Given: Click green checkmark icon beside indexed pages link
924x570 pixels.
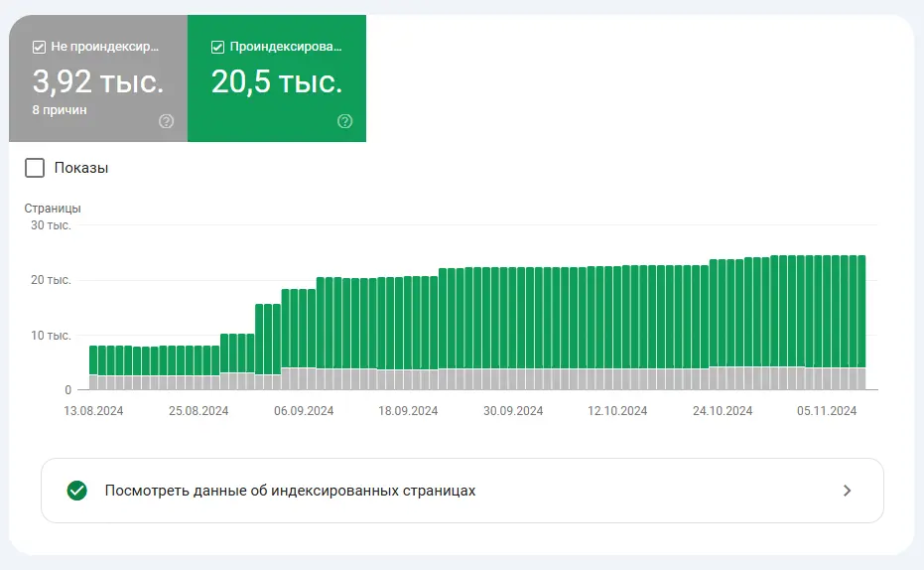Looking at the screenshot, I should (77, 491).
